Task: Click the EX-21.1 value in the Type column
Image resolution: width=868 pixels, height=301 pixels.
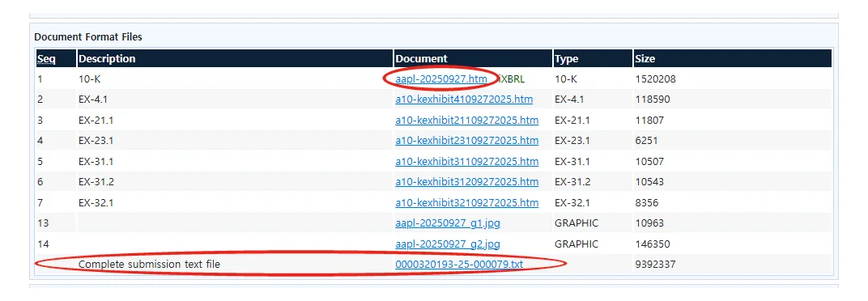Action: coord(572,120)
